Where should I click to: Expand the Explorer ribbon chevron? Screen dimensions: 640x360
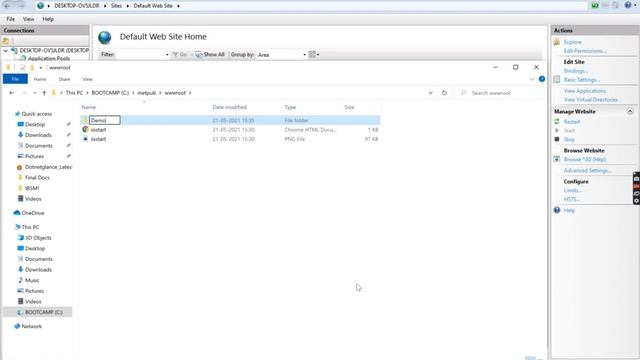[x=531, y=79]
